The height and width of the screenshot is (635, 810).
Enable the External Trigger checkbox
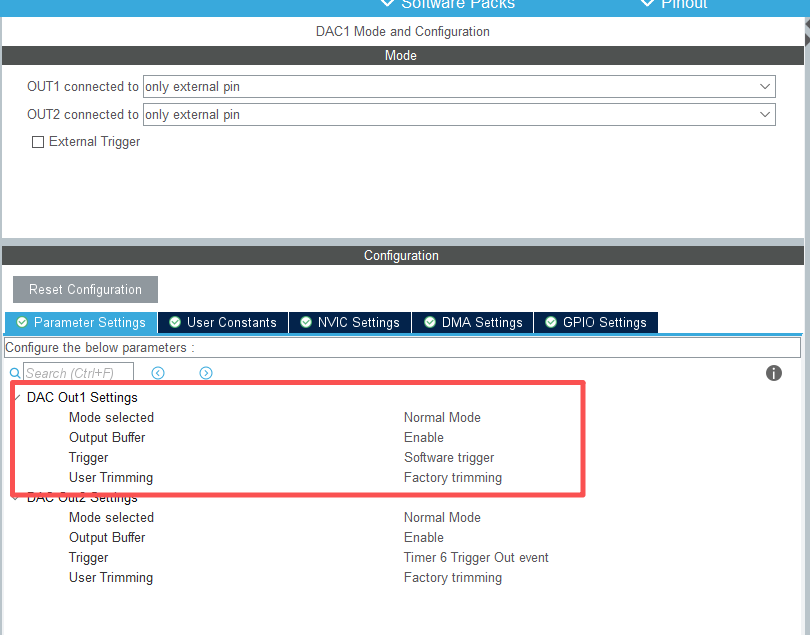(38, 142)
